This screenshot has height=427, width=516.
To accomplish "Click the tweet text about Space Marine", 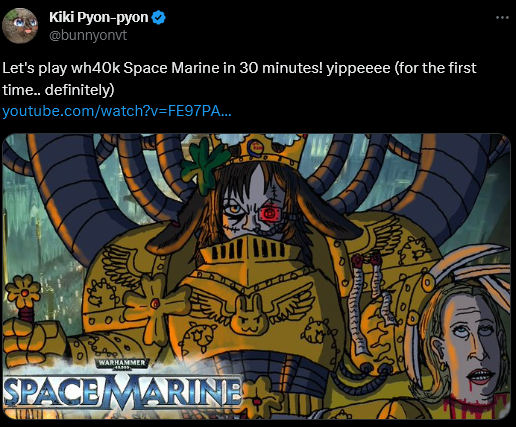I will pyautogui.click(x=239, y=79).
